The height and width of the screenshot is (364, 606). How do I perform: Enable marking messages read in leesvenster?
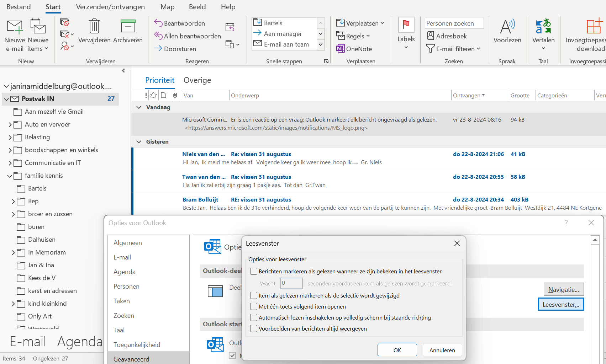[x=254, y=271]
